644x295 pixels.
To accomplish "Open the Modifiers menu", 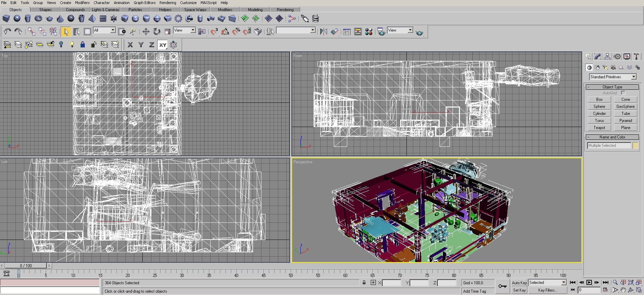I will click(82, 3).
